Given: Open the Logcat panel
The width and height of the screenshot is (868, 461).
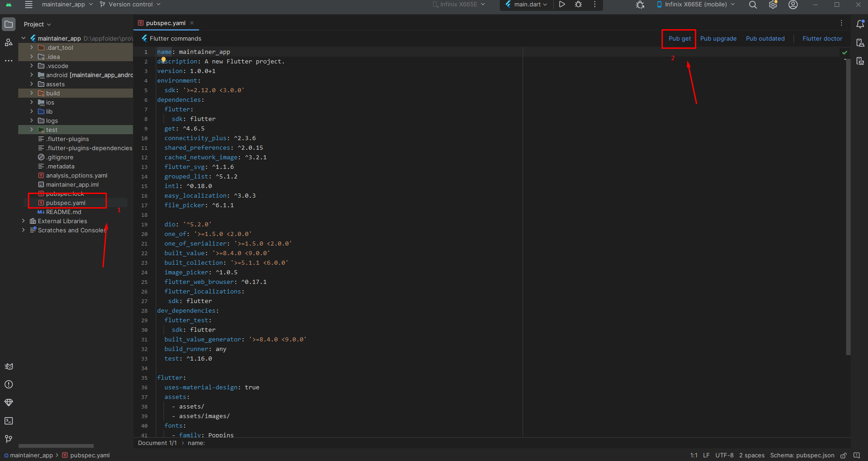Looking at the screenshot, I should coord(9,366).
